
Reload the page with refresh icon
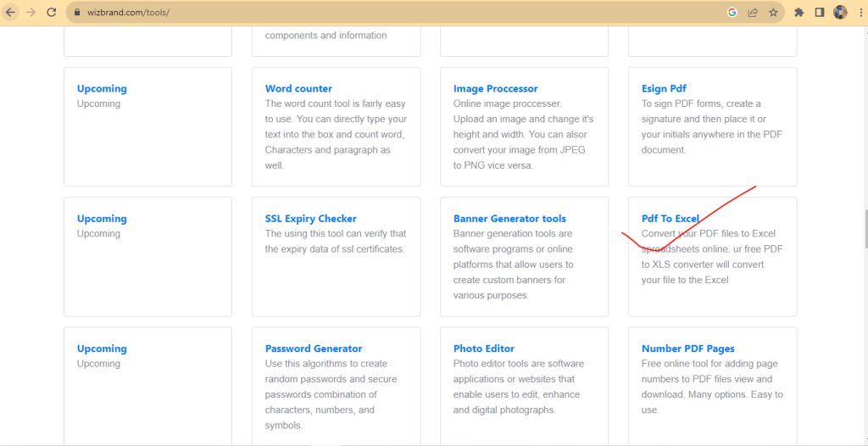[52, 13]
